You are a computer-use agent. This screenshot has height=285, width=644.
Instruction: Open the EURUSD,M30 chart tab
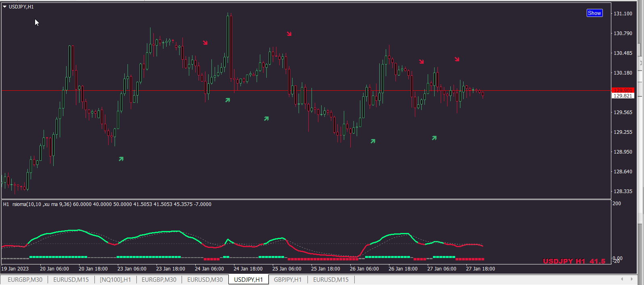205,279
